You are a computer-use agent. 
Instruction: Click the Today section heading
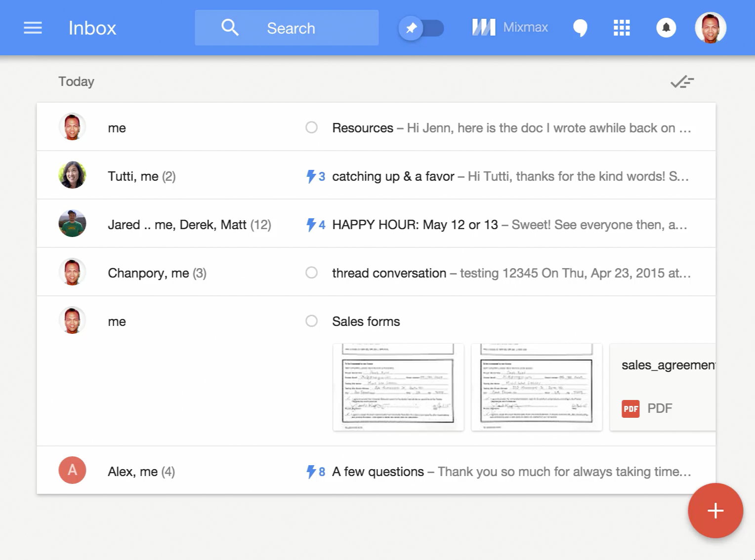pos(76,81)
